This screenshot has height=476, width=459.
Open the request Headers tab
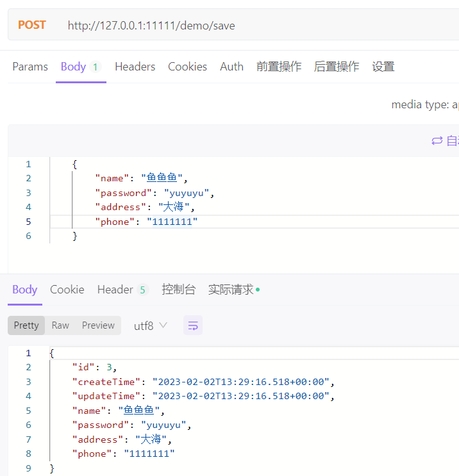coord(135,67)
